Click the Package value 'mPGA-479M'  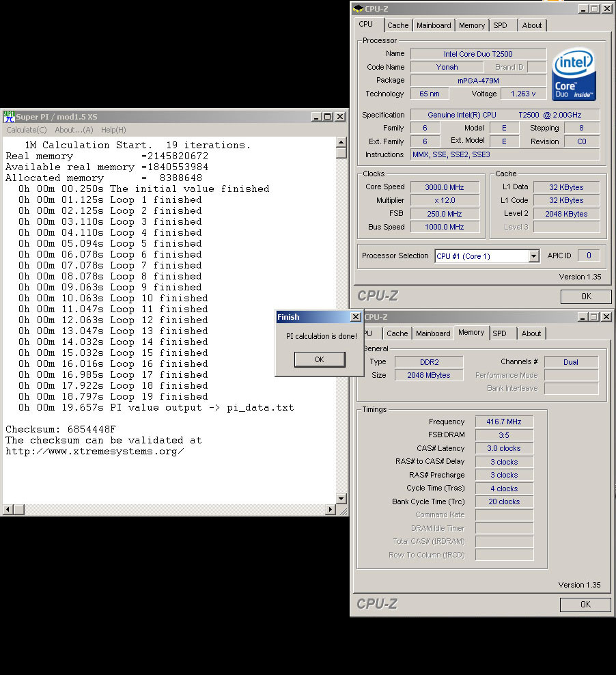pos(478,81)
